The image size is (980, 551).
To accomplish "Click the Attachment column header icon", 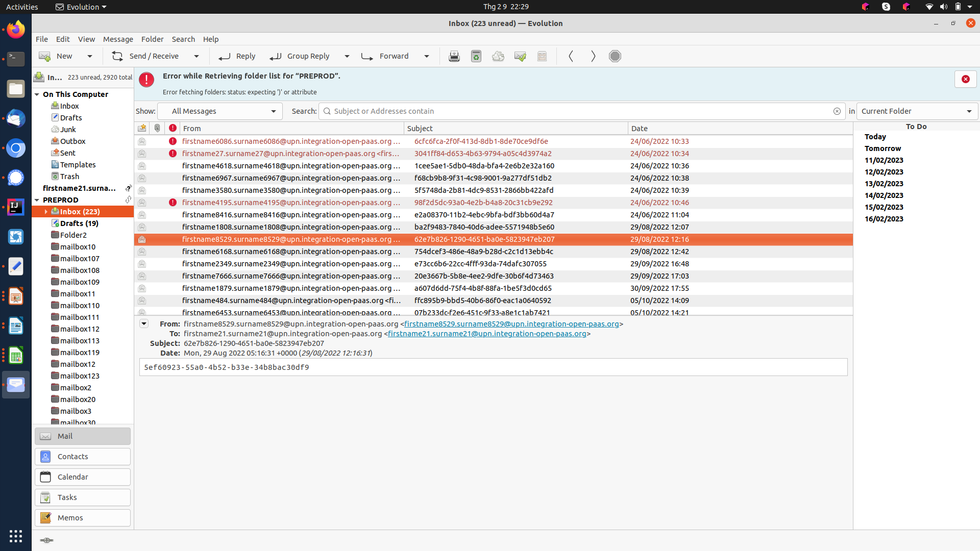I will point(157,128).
